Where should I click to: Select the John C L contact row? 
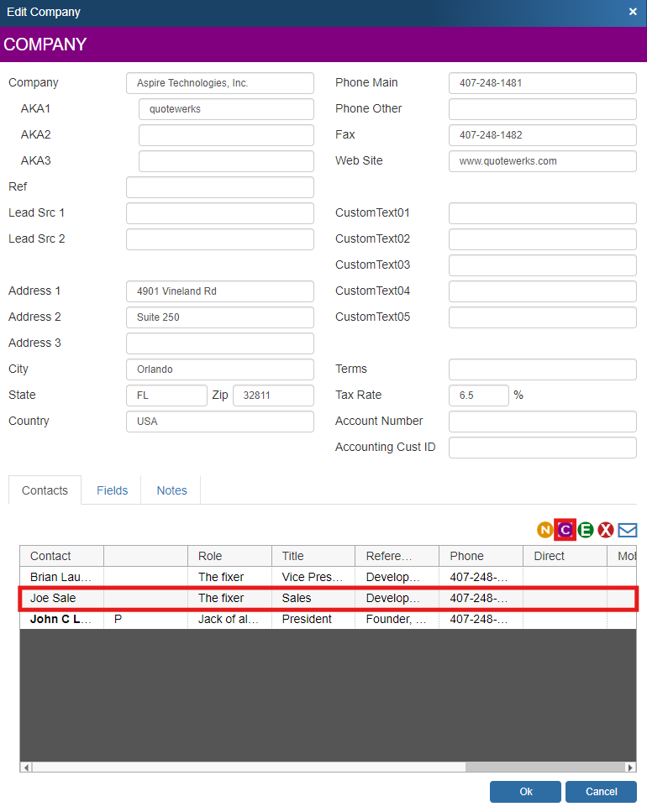[61, 619]
